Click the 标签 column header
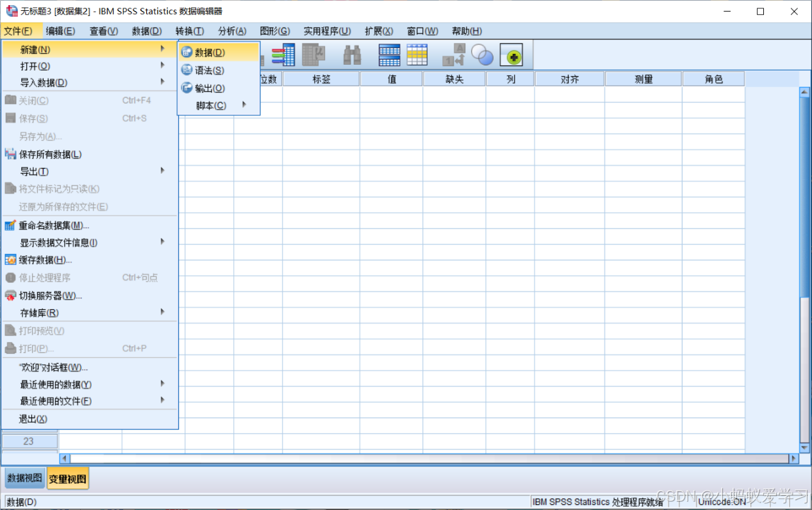 321,79
